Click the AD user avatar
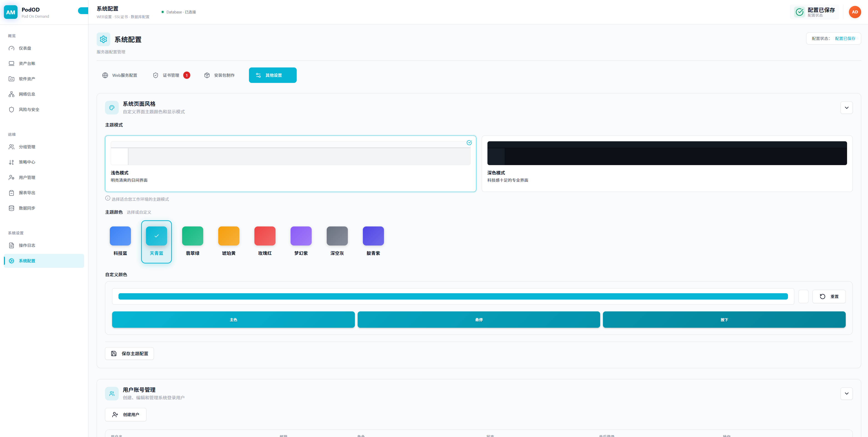Viewport: 868px width, 437px height. (855, 12)
